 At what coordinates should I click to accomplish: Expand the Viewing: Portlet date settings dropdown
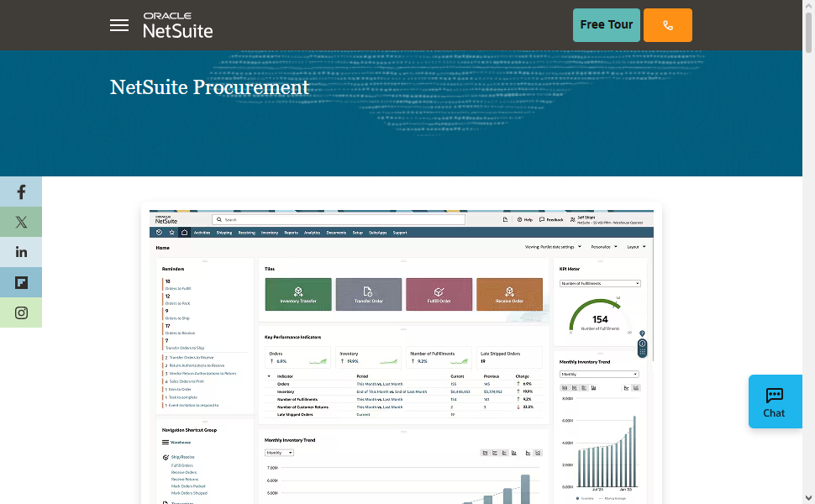tap(553, 247)
